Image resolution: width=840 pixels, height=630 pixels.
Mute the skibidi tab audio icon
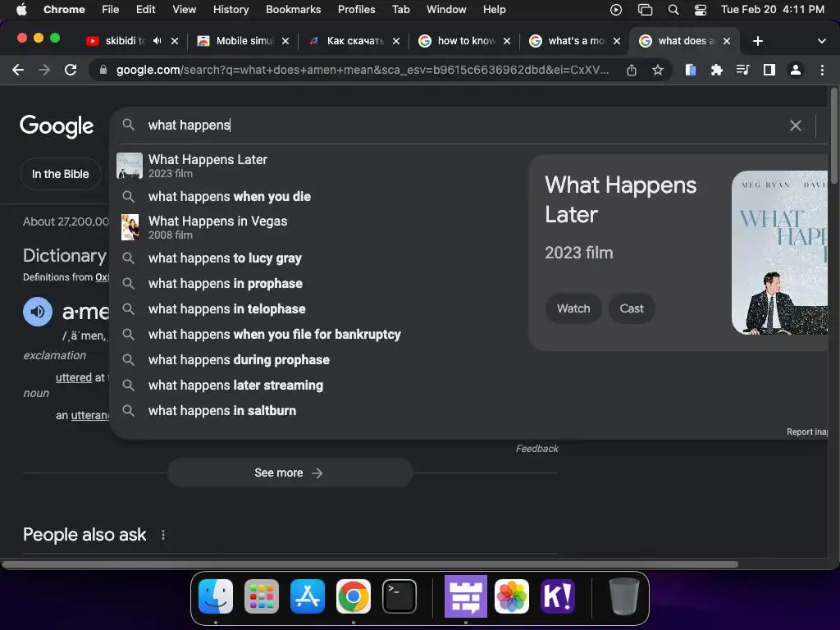(157, 41)
